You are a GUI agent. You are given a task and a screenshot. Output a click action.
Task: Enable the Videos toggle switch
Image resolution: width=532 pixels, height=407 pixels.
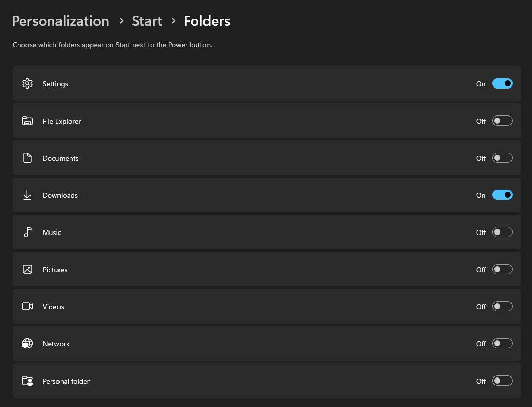[x=502, y=307]
